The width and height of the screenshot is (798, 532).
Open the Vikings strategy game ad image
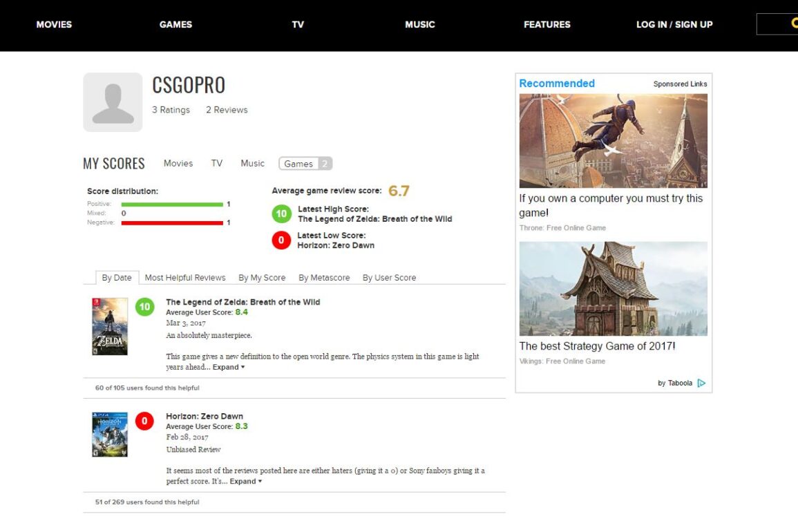point(614,289)
